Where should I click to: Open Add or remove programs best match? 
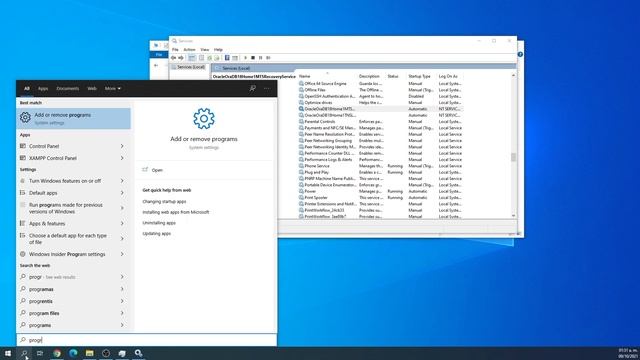(x=73, y=118)
